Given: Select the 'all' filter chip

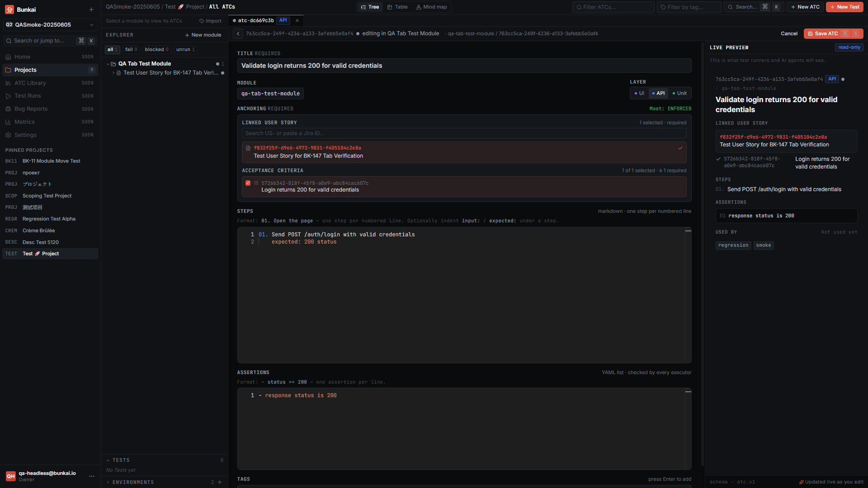Looking at the screenshot, I should (x=112, y=50).
